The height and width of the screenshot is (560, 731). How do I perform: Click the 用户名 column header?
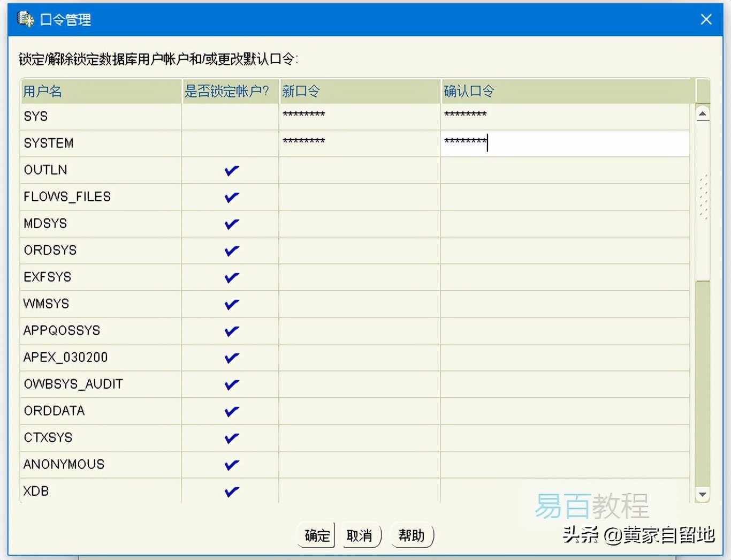[101, 91]
